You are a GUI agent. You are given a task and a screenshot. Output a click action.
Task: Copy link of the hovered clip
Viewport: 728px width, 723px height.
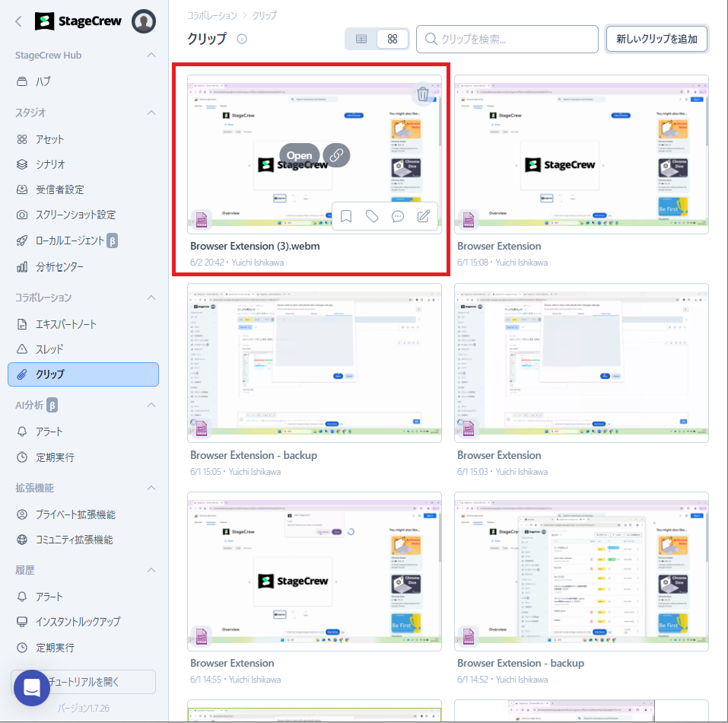(x=336, y=155)
